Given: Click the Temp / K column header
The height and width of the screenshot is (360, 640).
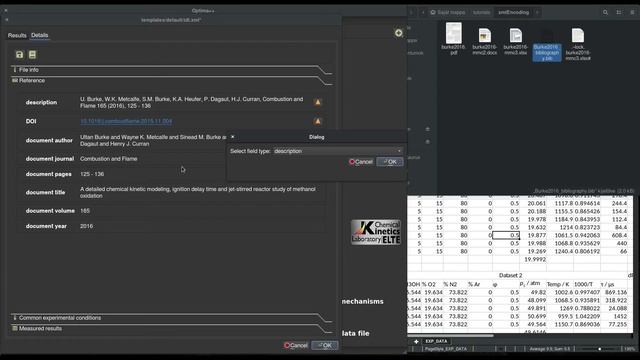Looking at the screenshot, I should (558, 284).
